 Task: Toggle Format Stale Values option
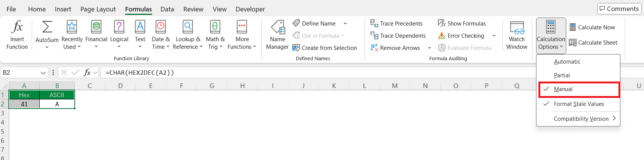pos(578,104)
